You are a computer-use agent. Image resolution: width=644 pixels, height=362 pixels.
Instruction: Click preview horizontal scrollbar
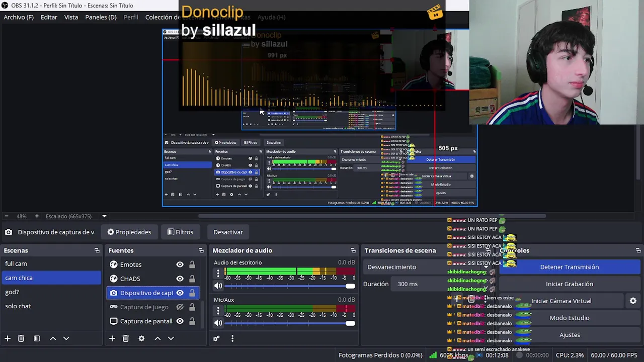372,216
